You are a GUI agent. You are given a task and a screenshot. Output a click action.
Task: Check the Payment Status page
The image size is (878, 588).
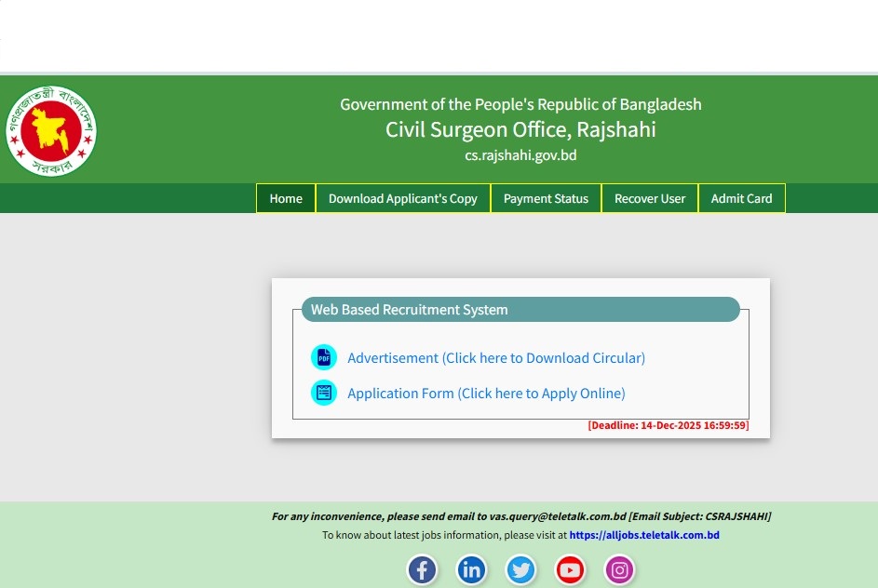coord(546,198)
